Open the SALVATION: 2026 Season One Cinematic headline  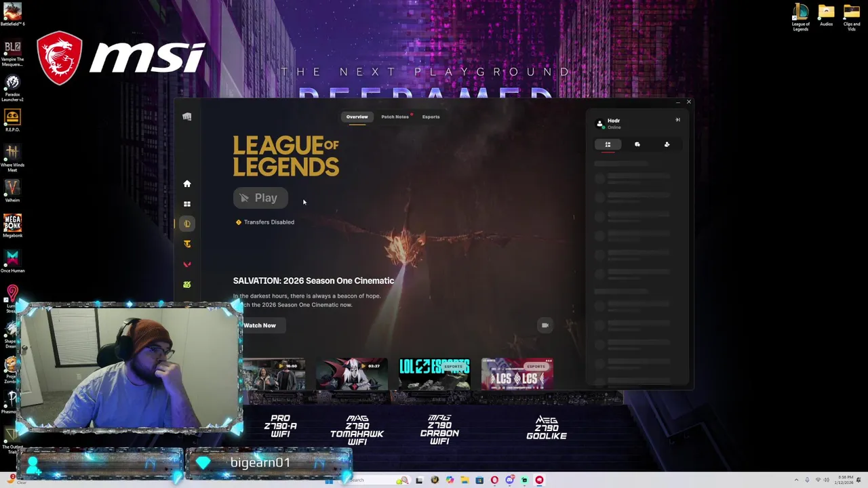pos(313,281)
